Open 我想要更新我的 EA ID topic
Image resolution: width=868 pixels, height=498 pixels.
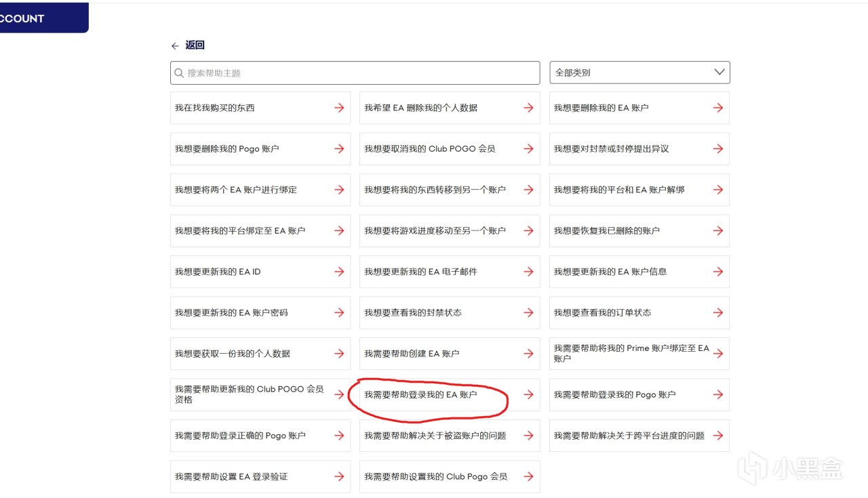click(x=260, y=272)
